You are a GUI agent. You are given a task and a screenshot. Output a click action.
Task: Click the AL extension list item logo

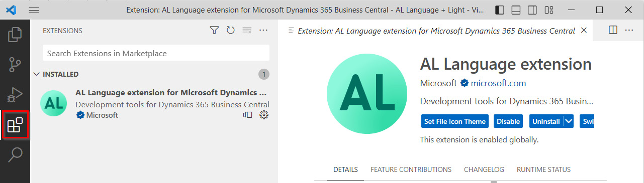[53, 103]
